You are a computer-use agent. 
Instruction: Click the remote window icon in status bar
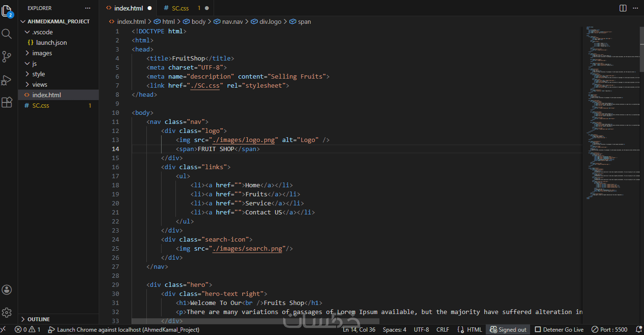click(x=3, y=330)
